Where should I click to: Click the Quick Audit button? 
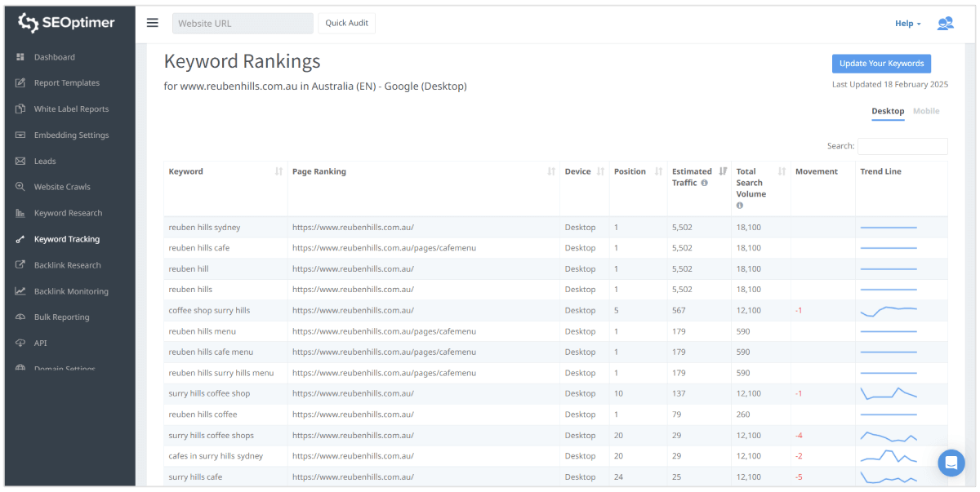[x=346, y=23]
